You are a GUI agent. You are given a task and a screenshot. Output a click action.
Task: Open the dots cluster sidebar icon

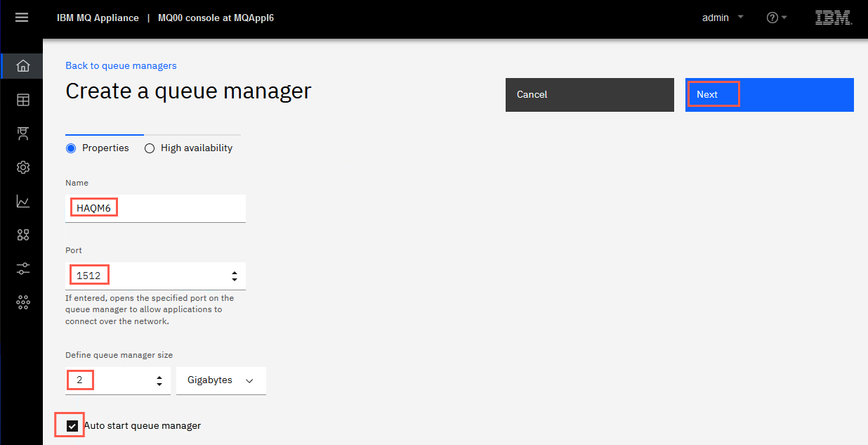click(x=23, y=302)
